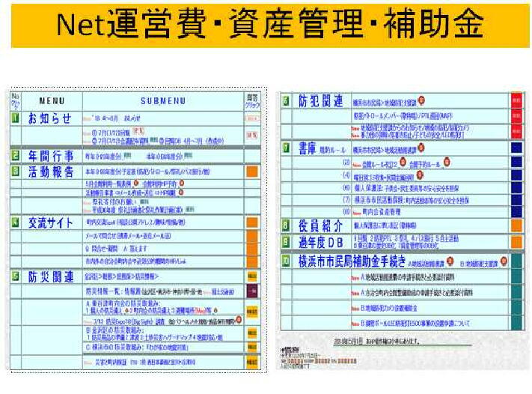Viewport: 532px width, 394px height.
Task: Click the green number 9 icon beside 過年度DB
Action: 287,242
